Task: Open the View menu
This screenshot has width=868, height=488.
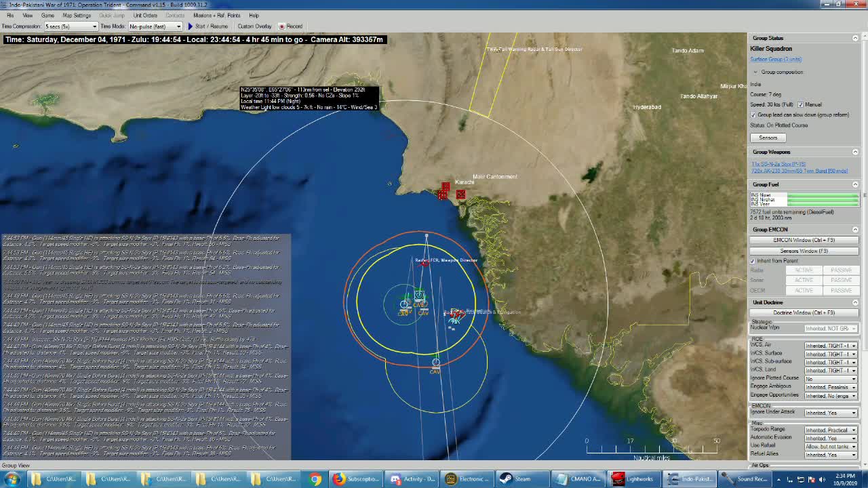Action: [28, 15]
